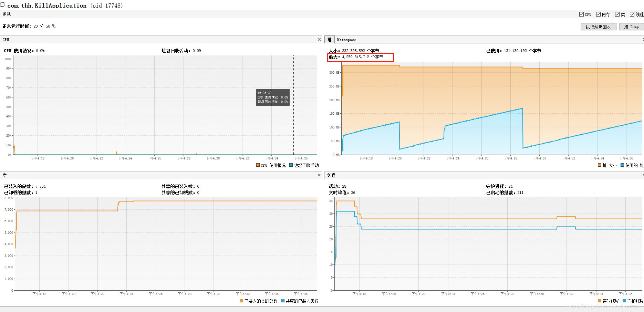Viewport: 644px width, 312px height.
Task: Close the 类 (classes) chart panel
Action: click(319, 175)
